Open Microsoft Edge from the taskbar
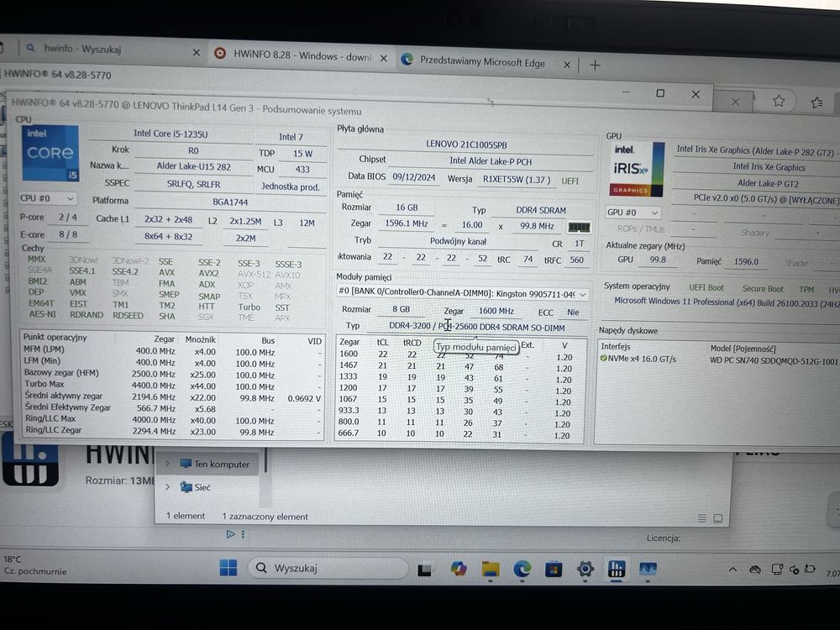 point(522,569)
